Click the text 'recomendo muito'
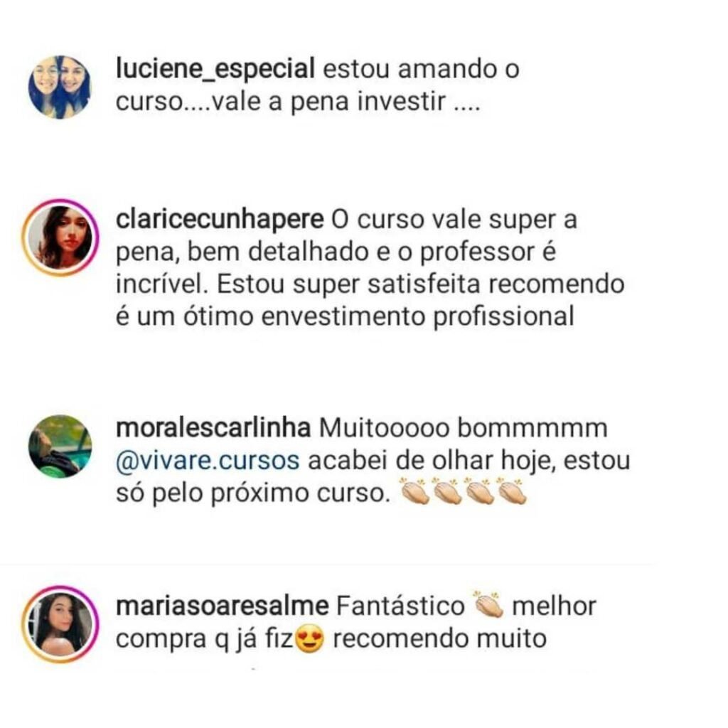The width and height of the screenshot is (728, 728). (x=439, y=639)
